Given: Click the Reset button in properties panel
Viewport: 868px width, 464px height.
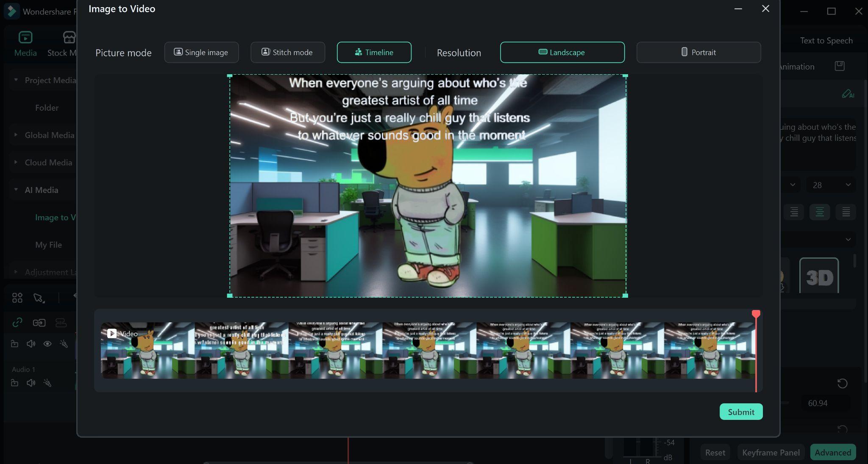Looking at the screenshot, I should click(x=715, y=452).
